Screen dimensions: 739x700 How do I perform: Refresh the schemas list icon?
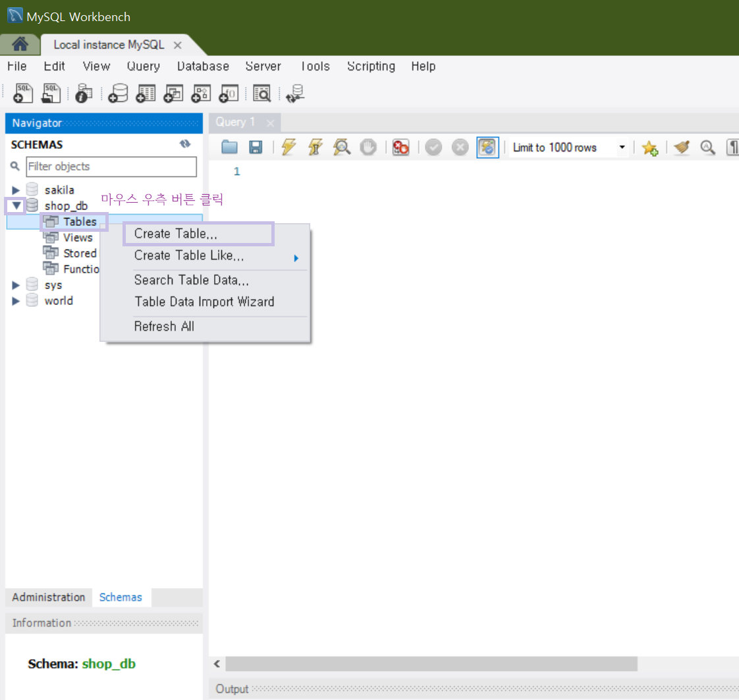[x=185, y=144]
